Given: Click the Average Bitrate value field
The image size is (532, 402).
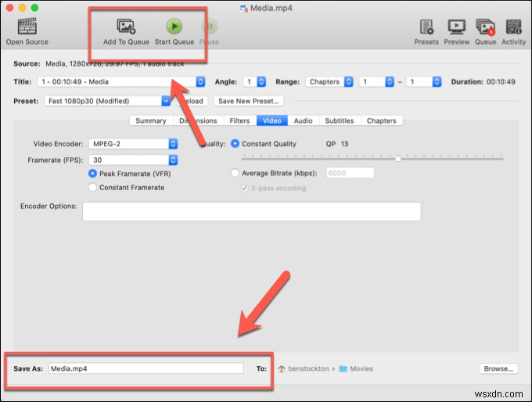Looking at the screenshot, I should pos(350,173).
